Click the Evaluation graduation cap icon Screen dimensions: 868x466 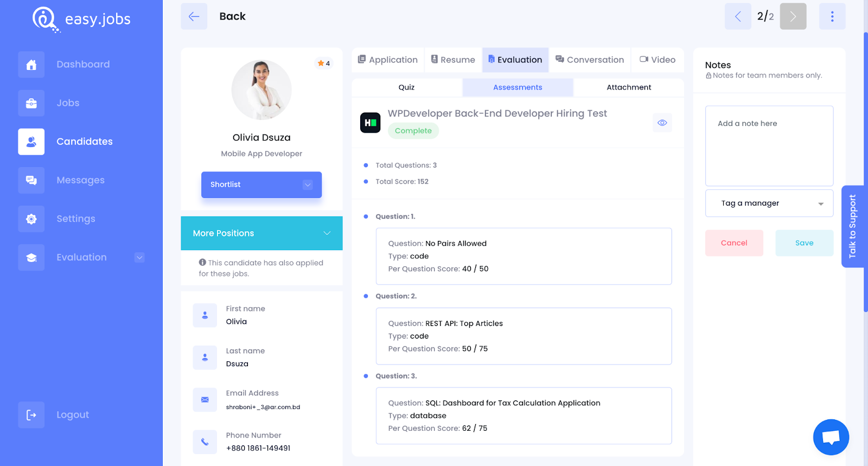click(x=31, y=257)
